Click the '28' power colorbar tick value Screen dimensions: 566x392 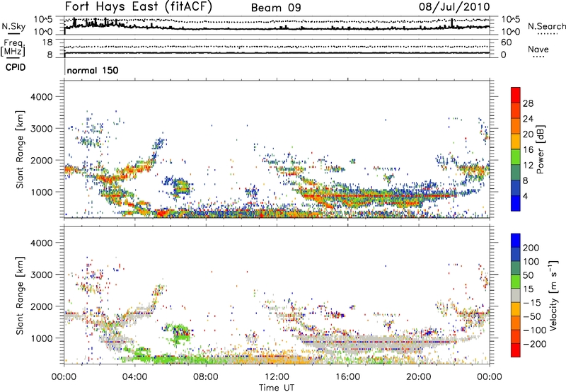[528, 103]
